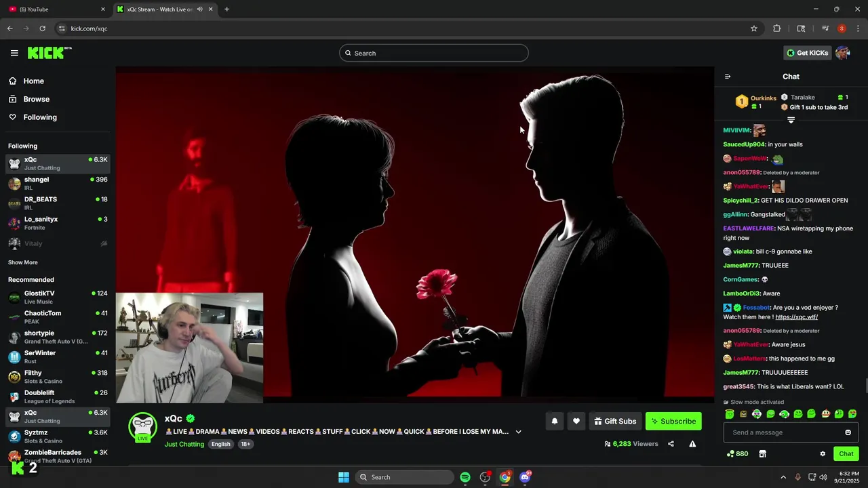Open Syztmz recommended channel
The width and height of the screenshot is (868, 488).
pos(58,436)
